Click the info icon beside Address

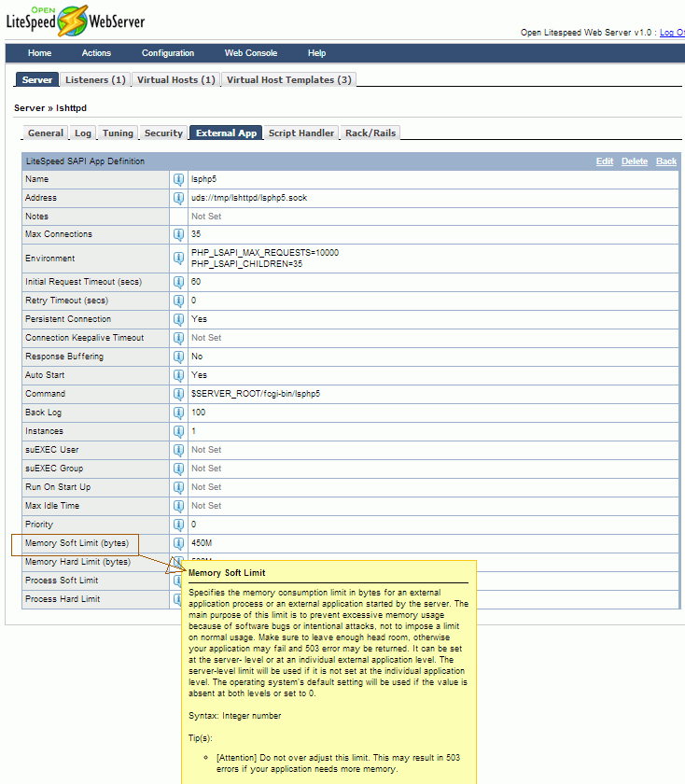coord(178,198)
